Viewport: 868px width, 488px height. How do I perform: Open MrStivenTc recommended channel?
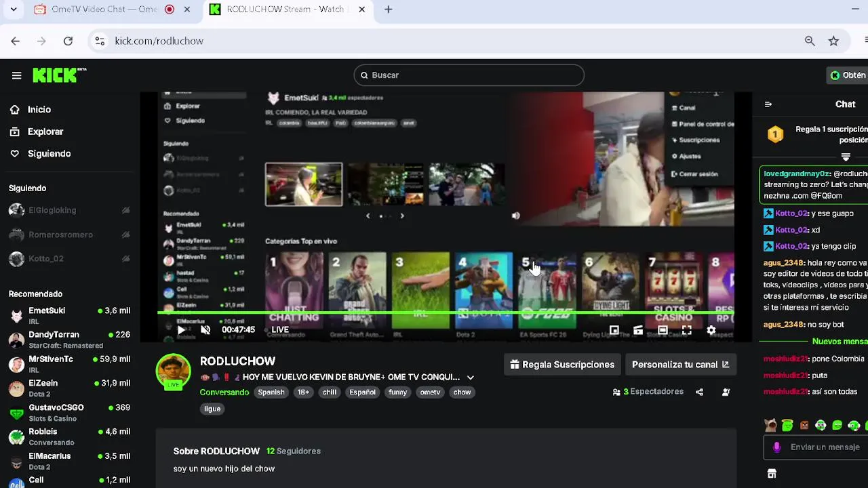[69, 364]
